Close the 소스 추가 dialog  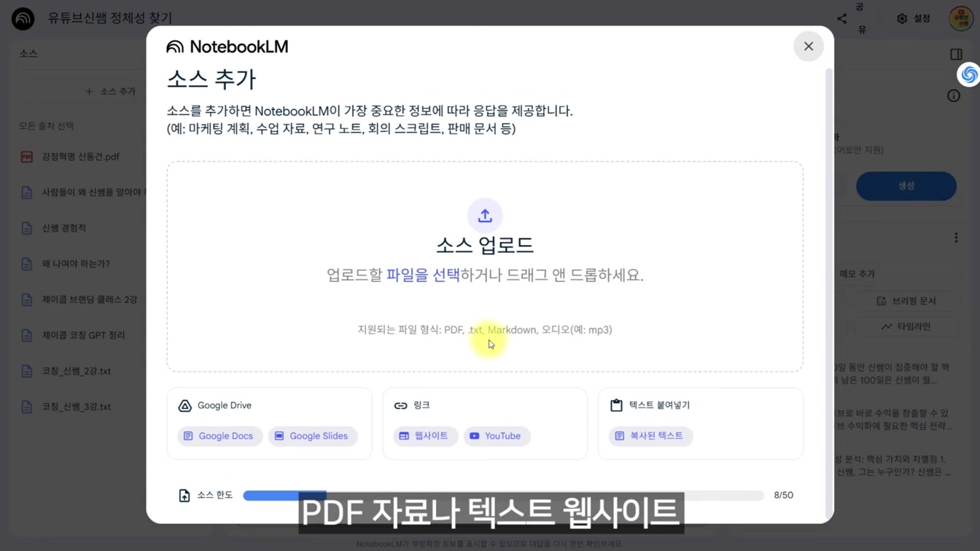(809, 46)
